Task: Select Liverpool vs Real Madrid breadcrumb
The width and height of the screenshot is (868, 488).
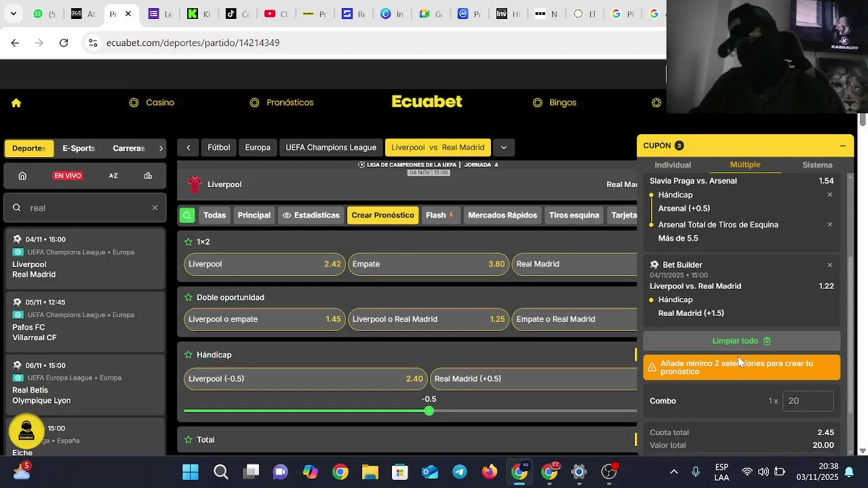Action: click(x=438, y=148)
